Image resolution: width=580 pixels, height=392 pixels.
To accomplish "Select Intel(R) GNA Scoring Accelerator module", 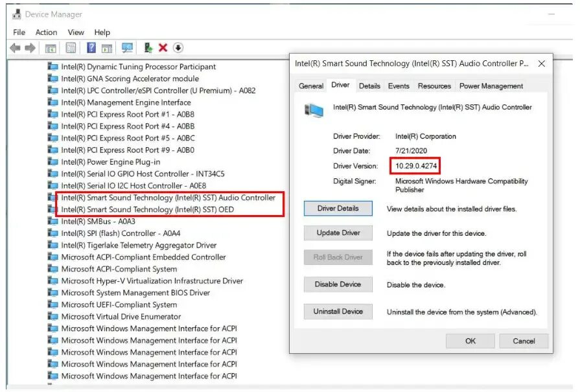I will 130,78.
